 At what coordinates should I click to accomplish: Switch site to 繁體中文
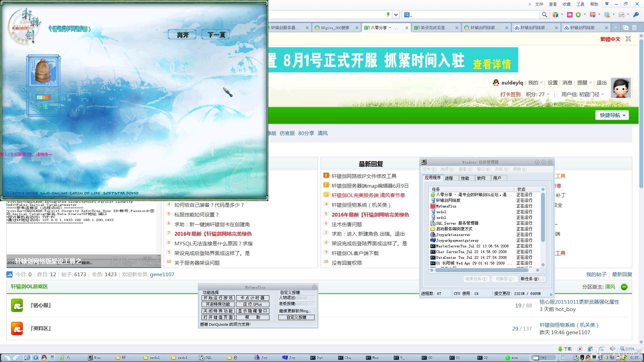[x=610, y=39]
